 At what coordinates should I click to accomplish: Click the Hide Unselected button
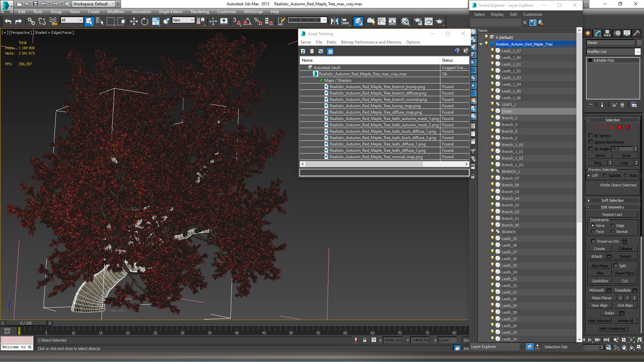pyautogui.click(x=612, y=328)
